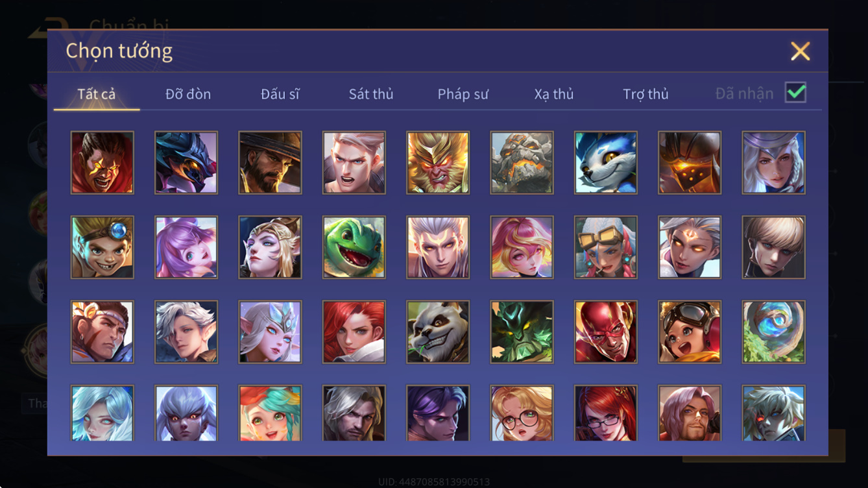
Task: Show the Pháp sư hero category
Action: 463,94
